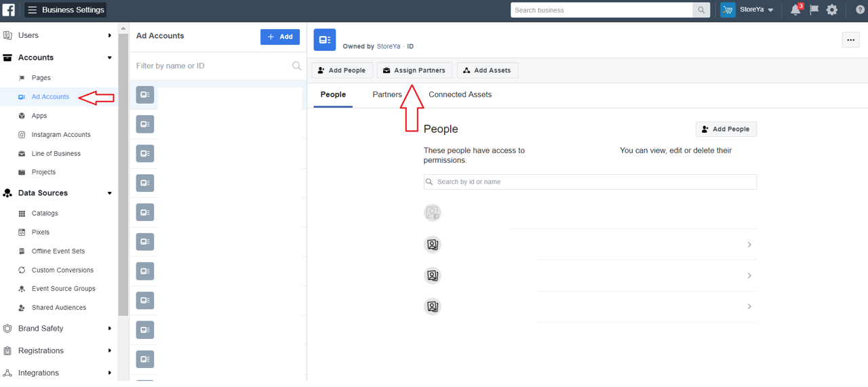868x387 pixels.
Task: Click the Add Assets button
Action: 488,70
